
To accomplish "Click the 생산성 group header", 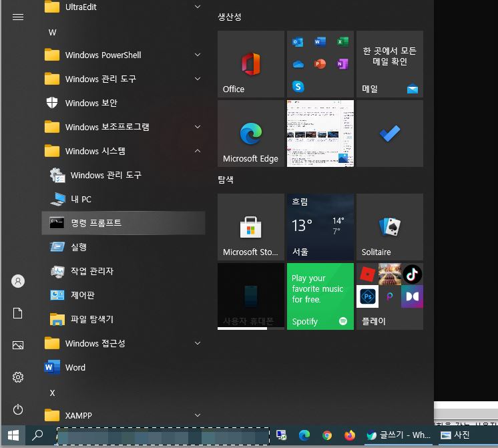I will 230,17.
